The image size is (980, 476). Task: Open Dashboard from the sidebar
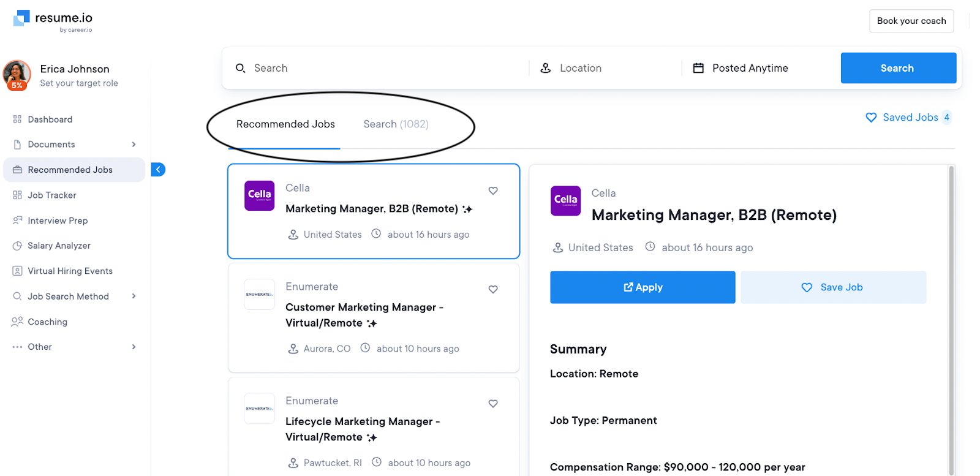[x=50, y=119]
